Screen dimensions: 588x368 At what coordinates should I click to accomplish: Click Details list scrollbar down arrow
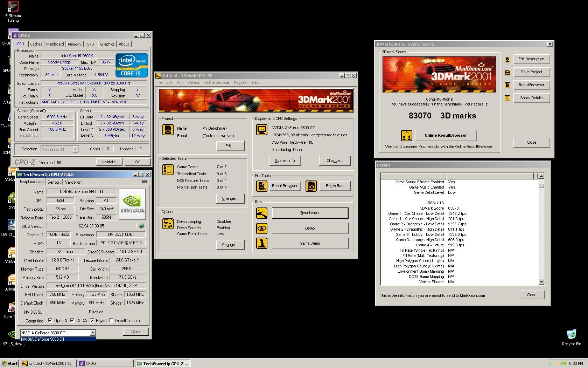pos(541,282)
